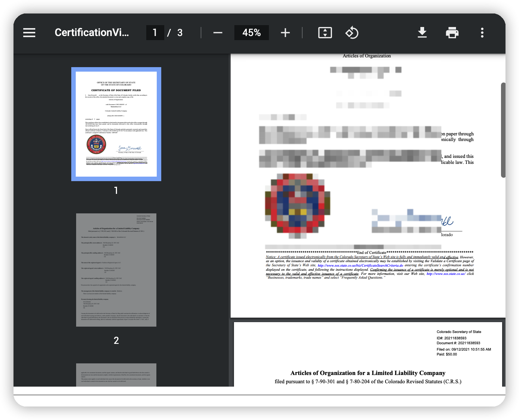This screenshot has height=420, width=519.
Task: Download the PDF file
Action: coord(422,33)
